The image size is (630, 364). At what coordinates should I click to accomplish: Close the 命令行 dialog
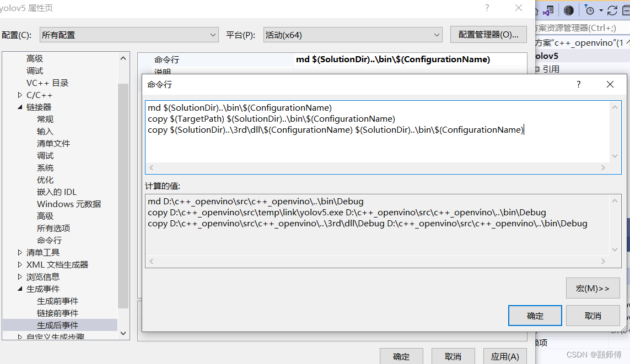tap(610, 84)
